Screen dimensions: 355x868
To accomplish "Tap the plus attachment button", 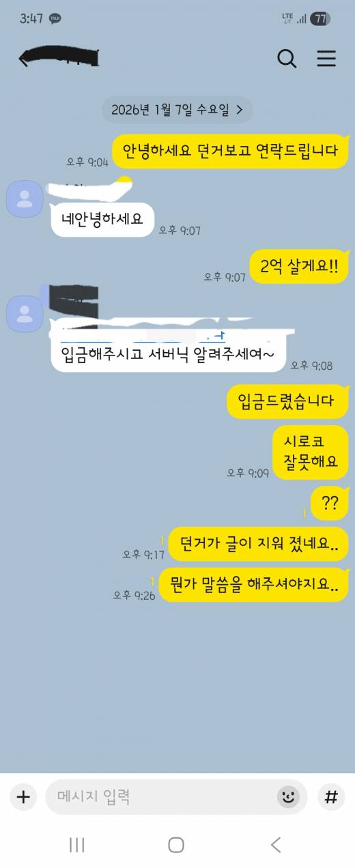I will point(23,796).
